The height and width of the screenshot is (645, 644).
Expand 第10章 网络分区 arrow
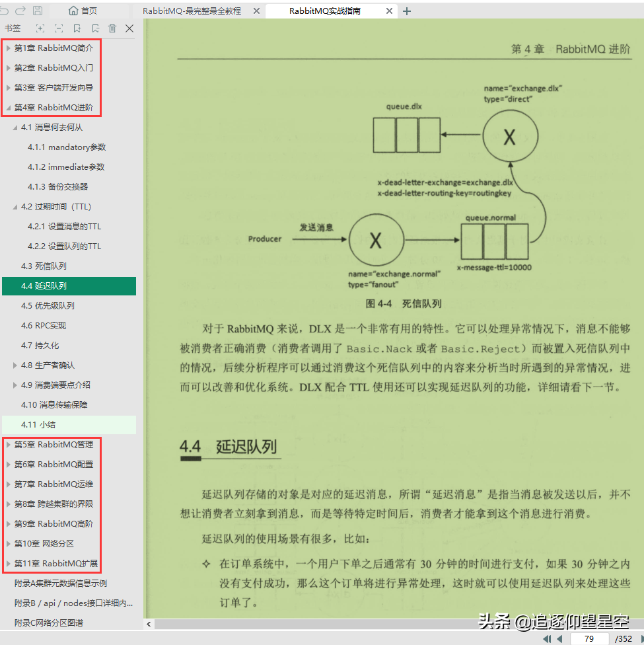(8, 543)
